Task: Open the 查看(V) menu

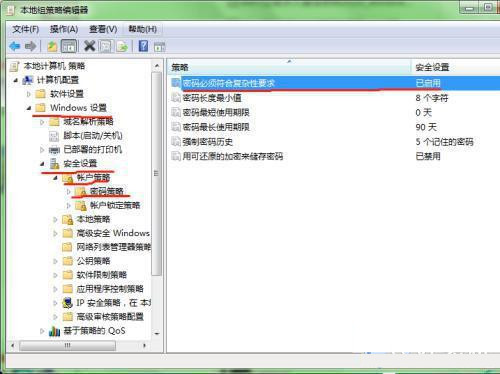Action: [103, 29]
